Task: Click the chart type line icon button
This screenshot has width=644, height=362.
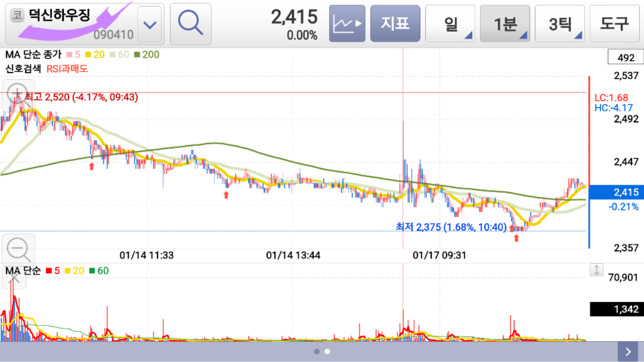Action: [x=347, y=23]
